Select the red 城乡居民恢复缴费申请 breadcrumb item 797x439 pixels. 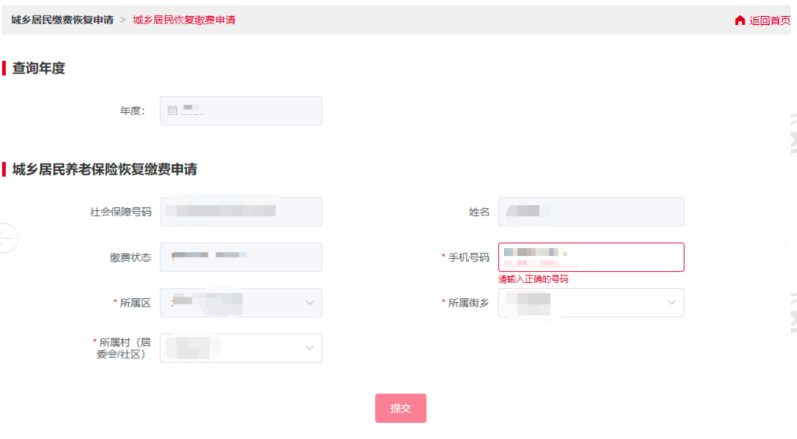click(184, 20)
